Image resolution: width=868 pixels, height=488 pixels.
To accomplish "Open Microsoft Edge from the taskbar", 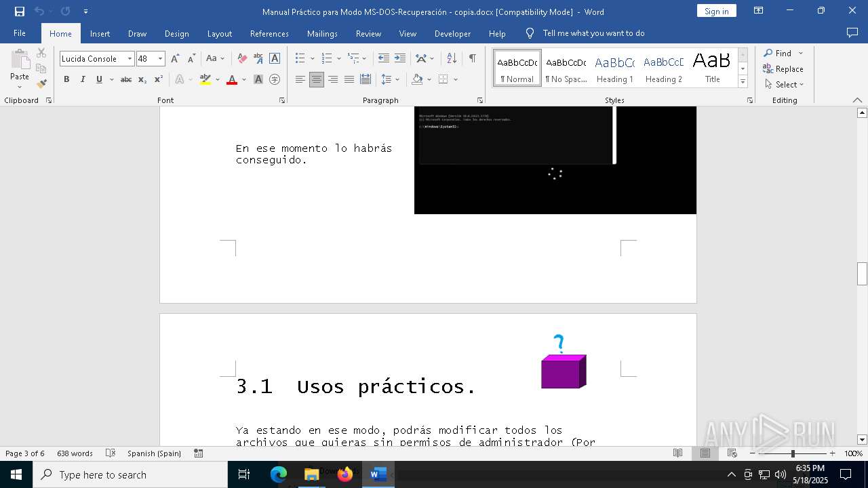I will (x=279, y=474).
